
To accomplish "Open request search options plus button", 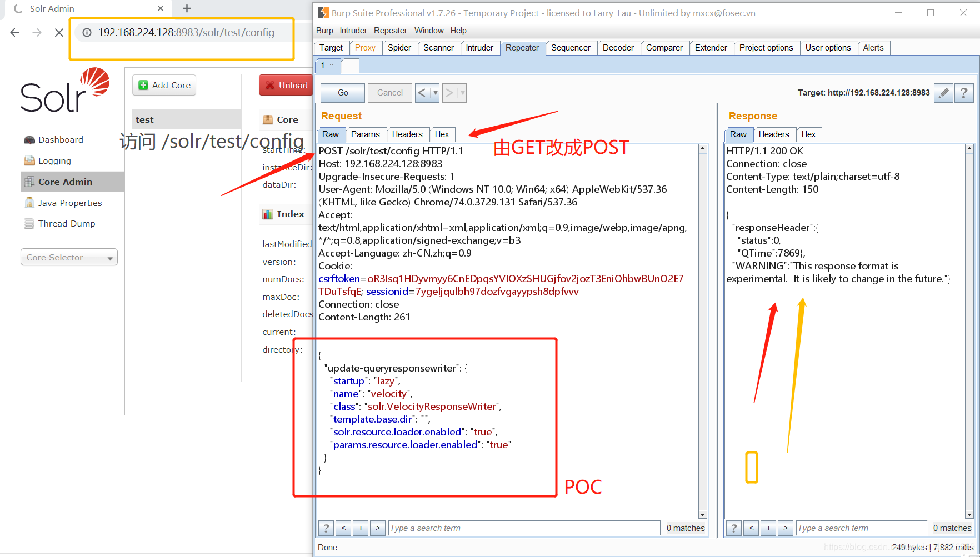I will pos(361,528).
